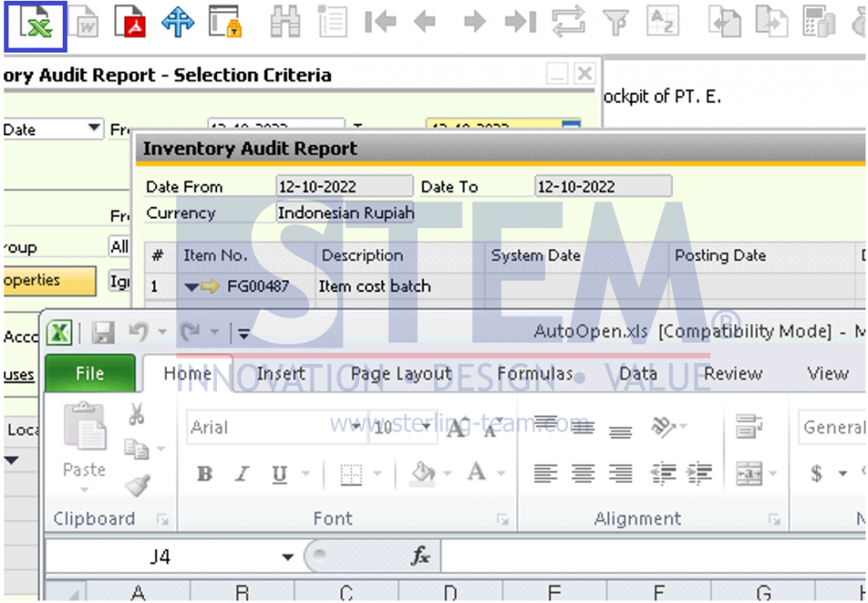Export the report to Word
The image size is (868, 603).
point(82,21)
